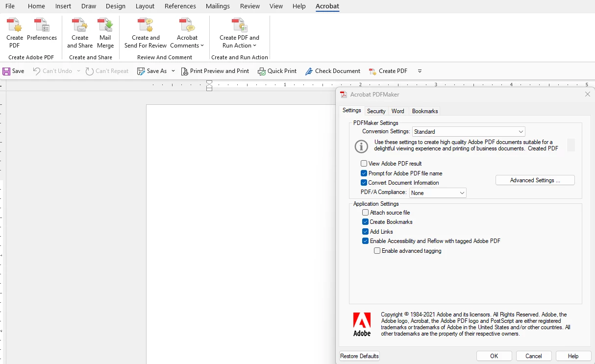Image resolution: width=595 pixels, height=364 pixels.
Task: Select the Settings tab in PDFMaker dialog
Action: coord(352,111)
